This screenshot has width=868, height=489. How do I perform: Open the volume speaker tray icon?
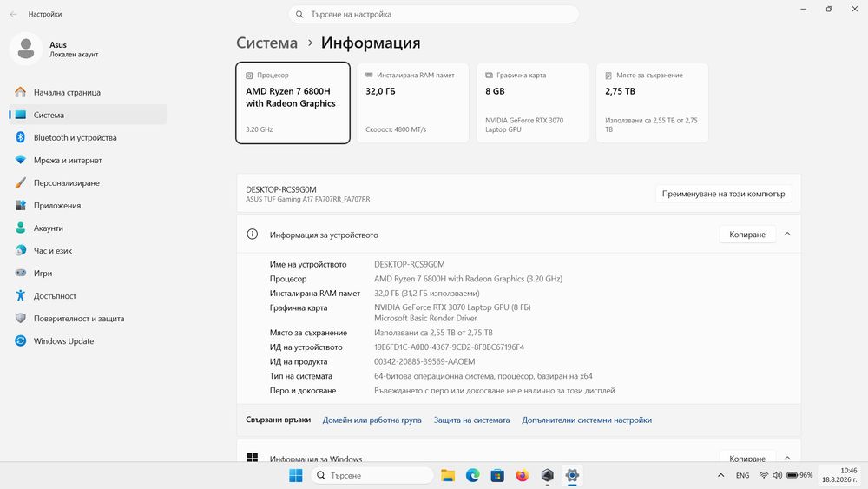[x=777, y=475]
